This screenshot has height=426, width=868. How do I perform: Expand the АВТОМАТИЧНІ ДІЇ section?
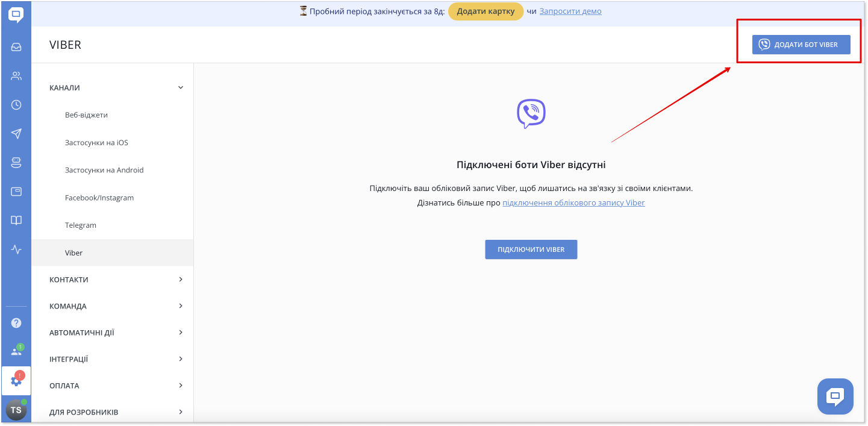116,333
